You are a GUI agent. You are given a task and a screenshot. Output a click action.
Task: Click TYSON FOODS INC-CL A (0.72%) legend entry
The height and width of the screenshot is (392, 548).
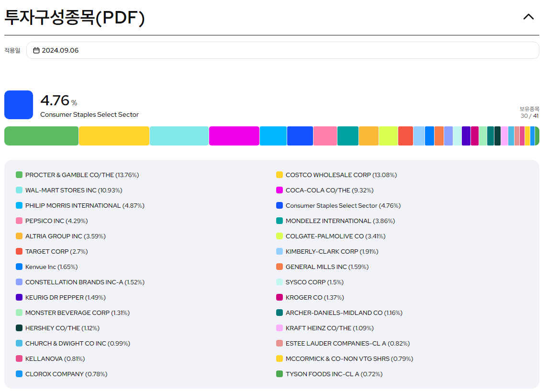click(x=329, y=374)
